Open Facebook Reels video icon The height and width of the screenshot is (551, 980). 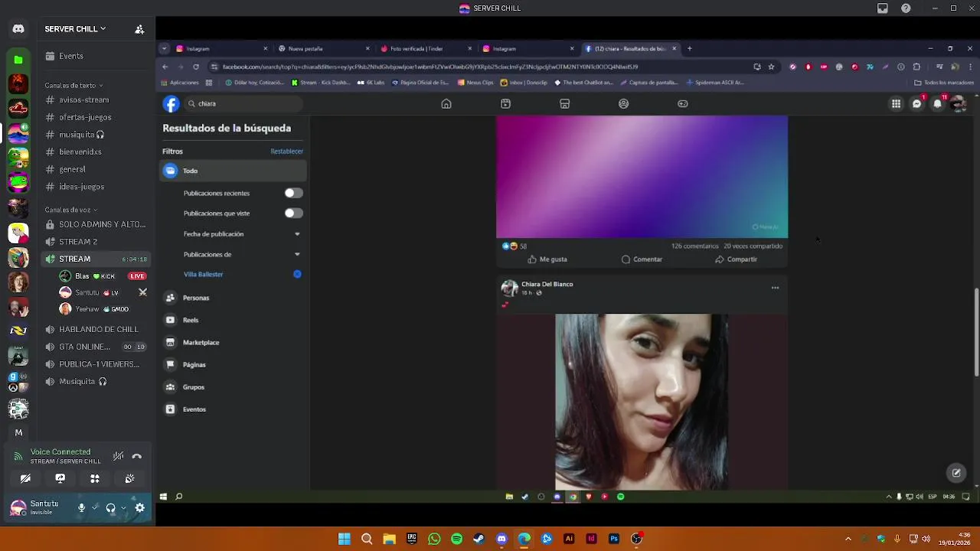click(x=505, y=104)
